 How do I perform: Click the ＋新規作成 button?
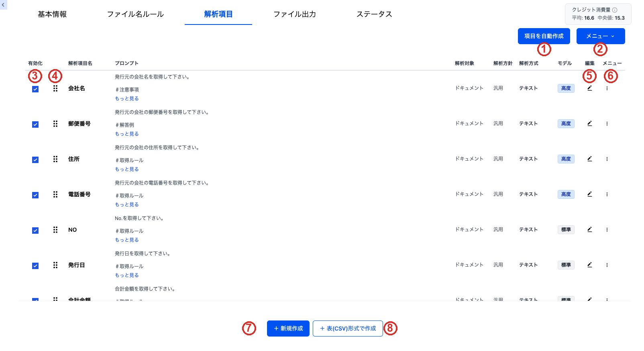point(288,329)
